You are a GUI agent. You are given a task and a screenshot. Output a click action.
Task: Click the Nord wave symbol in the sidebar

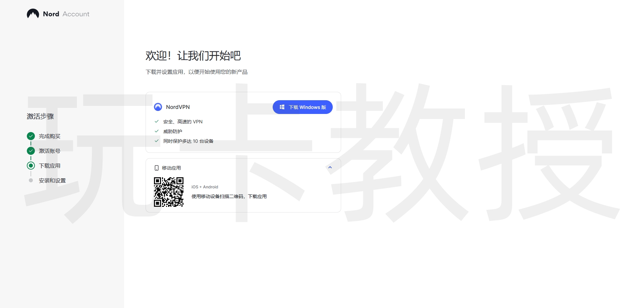pos(33,13)
